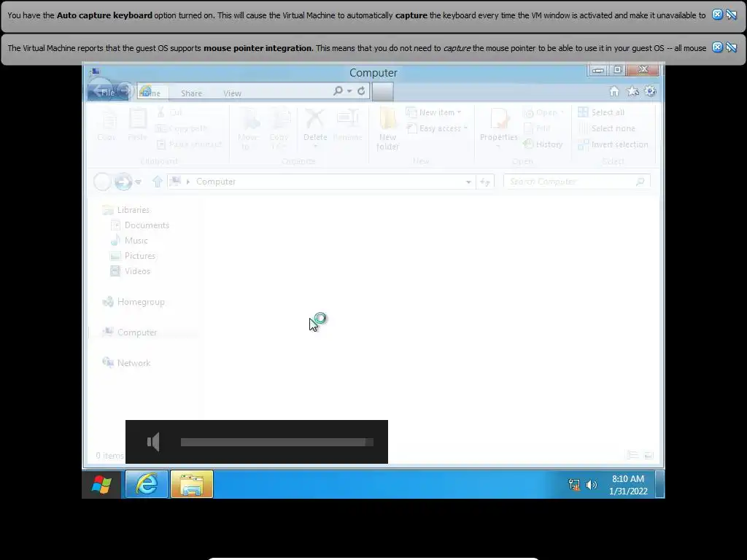Image resolution: width=747 pixels, height=560 pixels.
Task: Click the Show desktop strip on the taskbar
Action: tap(659, 484)
